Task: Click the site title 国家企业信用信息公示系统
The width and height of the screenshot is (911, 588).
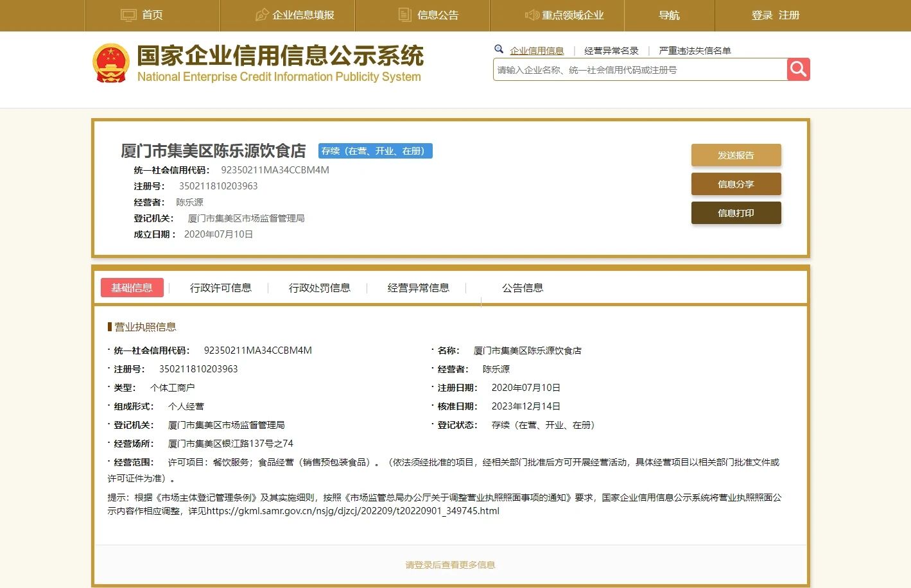Action: (281, 56)
